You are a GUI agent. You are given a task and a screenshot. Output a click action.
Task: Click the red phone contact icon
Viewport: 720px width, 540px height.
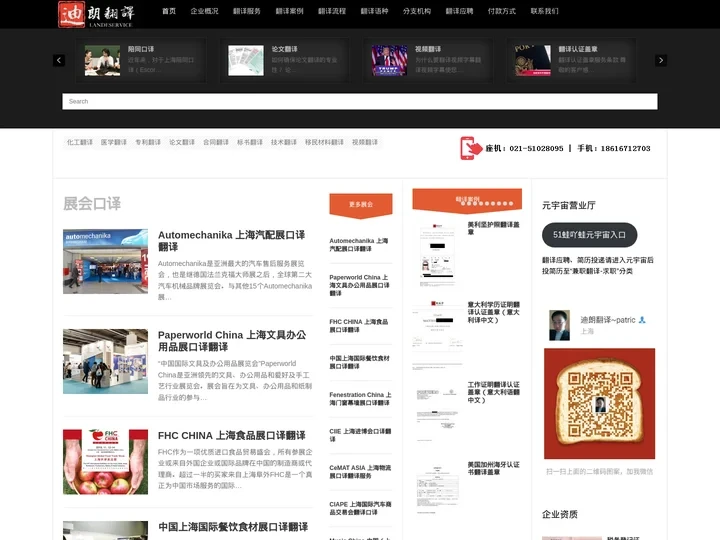[x=471, y=148]
